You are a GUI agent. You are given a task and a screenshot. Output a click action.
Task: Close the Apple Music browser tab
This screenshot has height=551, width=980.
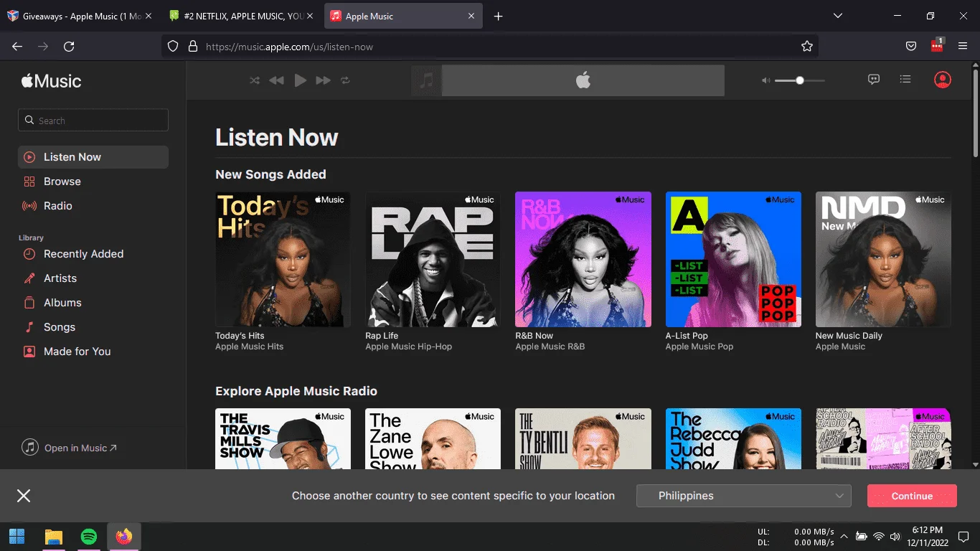click(x=471, y=16)
